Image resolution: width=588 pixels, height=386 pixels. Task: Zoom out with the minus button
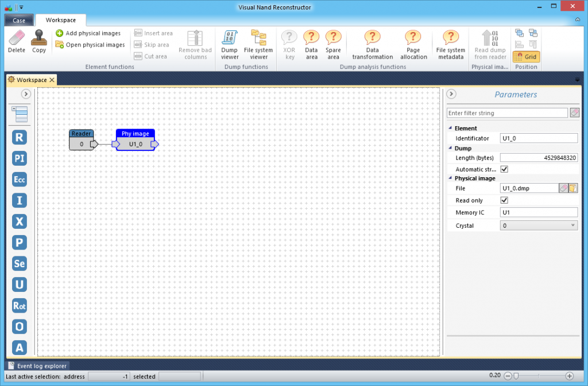point(508,376)
